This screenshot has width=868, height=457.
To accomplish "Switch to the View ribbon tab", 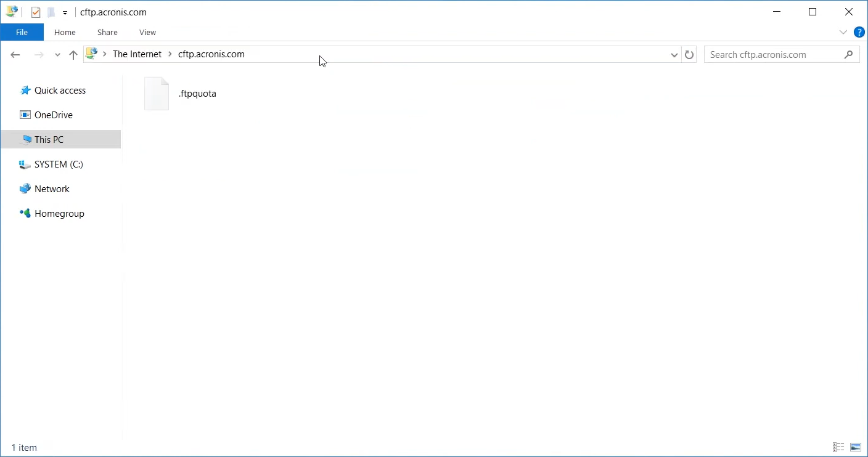I will pyautogui.click(x=147, y=32).
